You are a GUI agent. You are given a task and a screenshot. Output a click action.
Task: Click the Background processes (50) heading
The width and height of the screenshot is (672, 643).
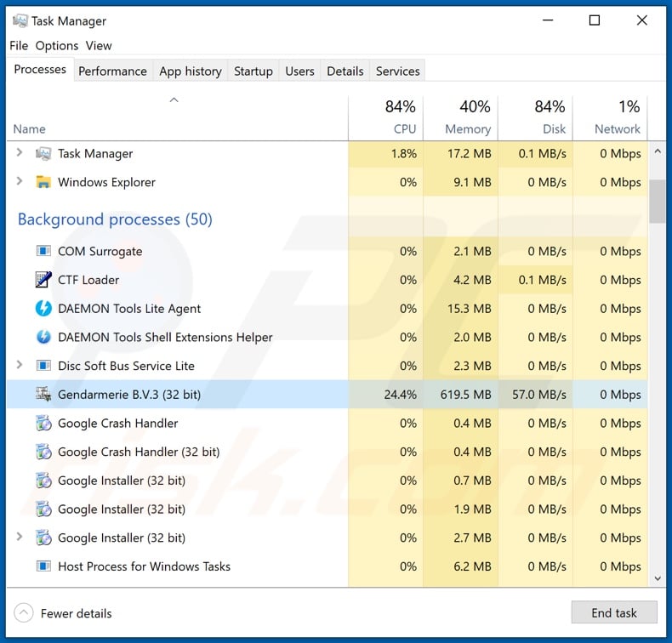115,219
